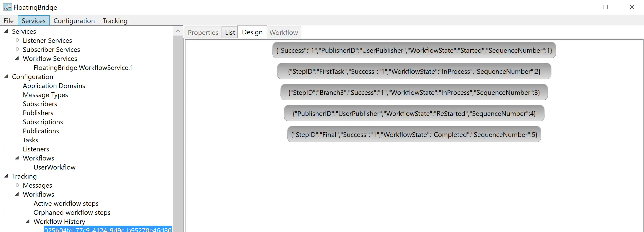Select Tasks in the tree
The width and height of the screenshot is (644, 232).
click(x=31, y=140)
